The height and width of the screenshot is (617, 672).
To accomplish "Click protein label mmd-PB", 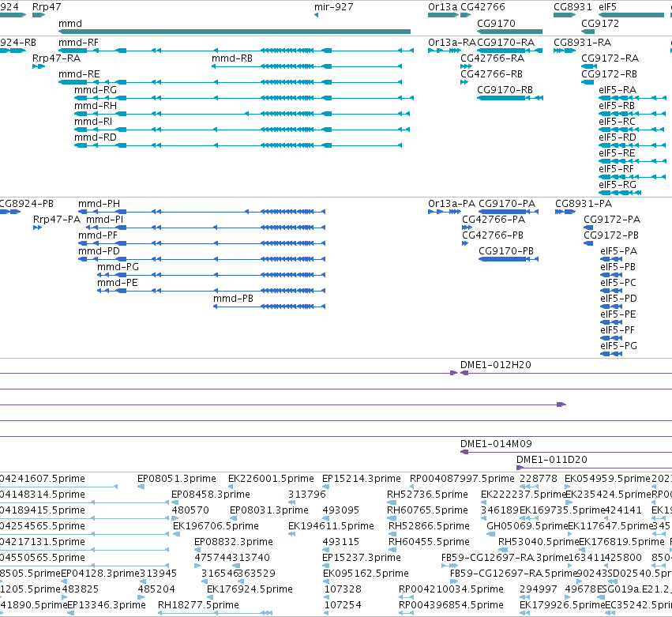I will (233, 299).
